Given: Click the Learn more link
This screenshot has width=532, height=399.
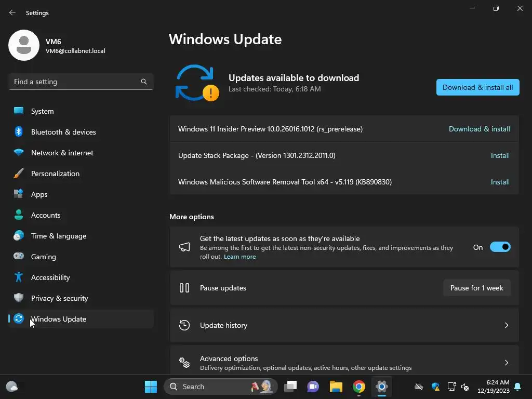Looking at the screenshot, I should tap(240, 257).
